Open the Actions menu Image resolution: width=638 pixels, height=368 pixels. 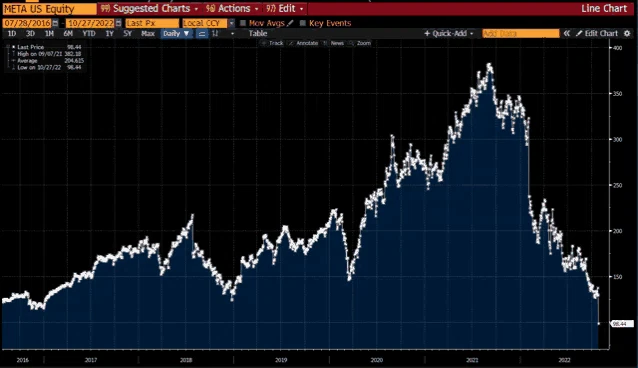click(232, 9)
